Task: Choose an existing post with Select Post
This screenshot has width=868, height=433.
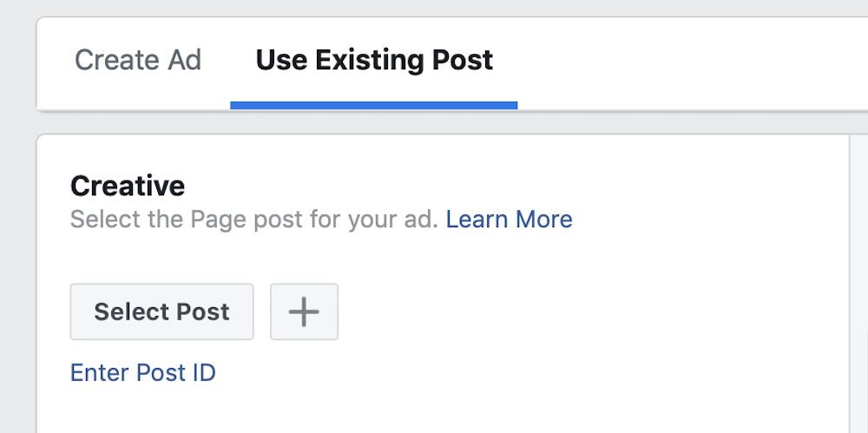Action: (161, 312)
